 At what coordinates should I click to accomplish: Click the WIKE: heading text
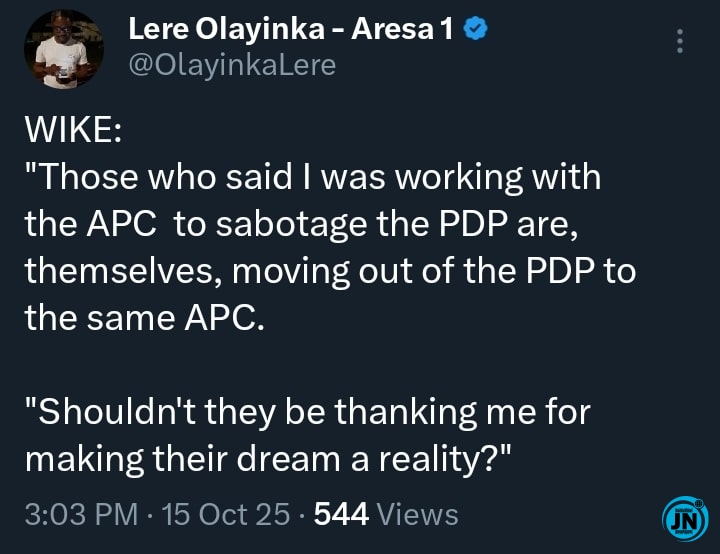pyautogui.click(x=70, y=132)
